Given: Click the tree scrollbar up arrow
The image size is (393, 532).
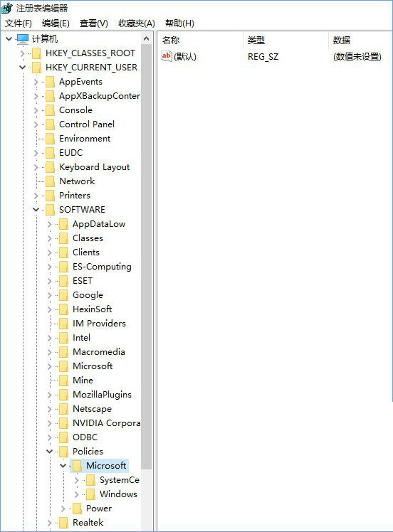Looking at the screenshot, I should tap(147, 38).
